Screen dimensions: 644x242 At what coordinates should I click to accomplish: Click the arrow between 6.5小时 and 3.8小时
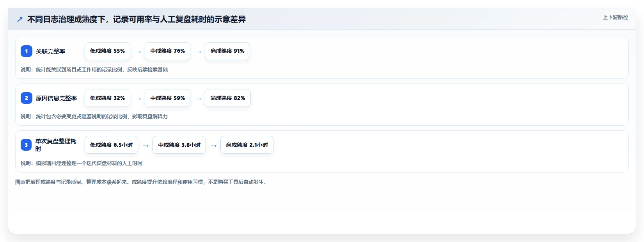click(145, 145)
